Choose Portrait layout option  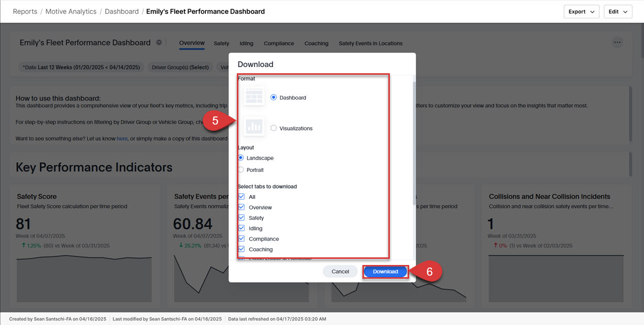[x=241, y=170]
